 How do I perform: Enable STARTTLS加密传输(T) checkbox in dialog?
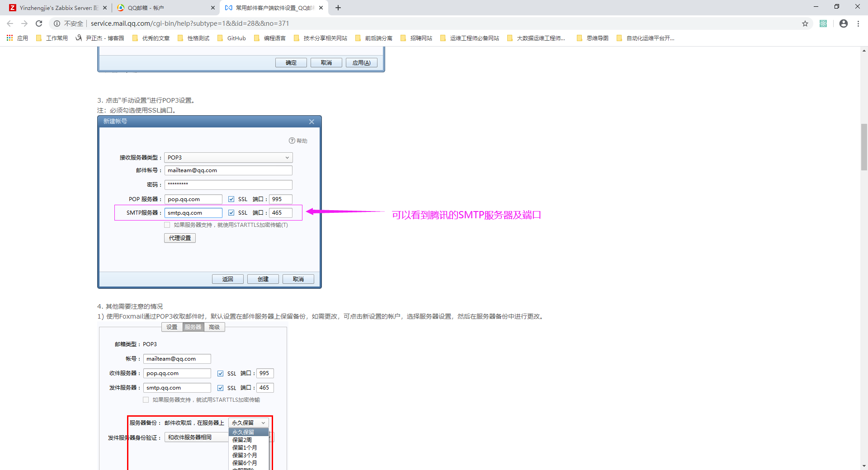[167, 225]
